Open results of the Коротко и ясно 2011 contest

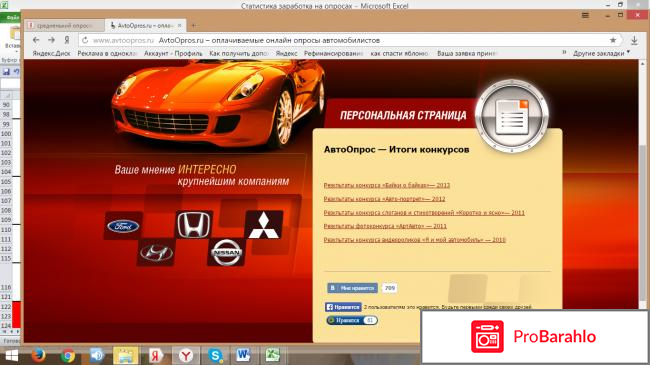click(x=424, y=213)
